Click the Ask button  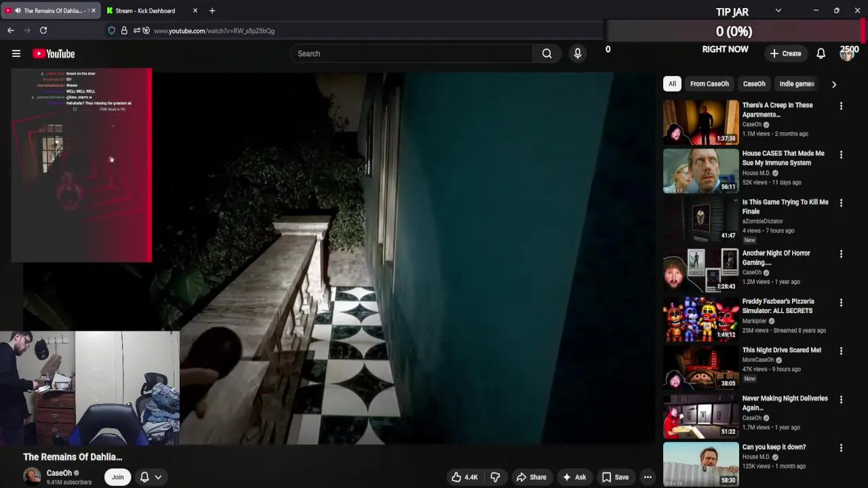point(574,477)
